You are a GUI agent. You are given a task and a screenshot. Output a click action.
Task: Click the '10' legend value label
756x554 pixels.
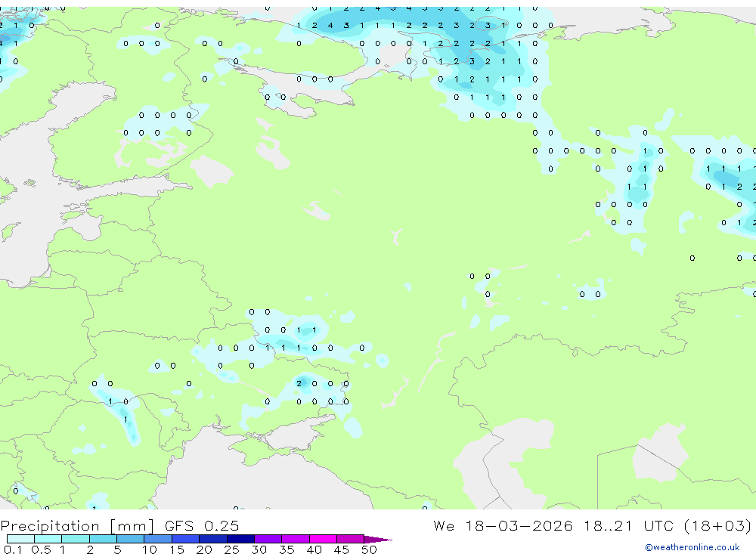150,549
